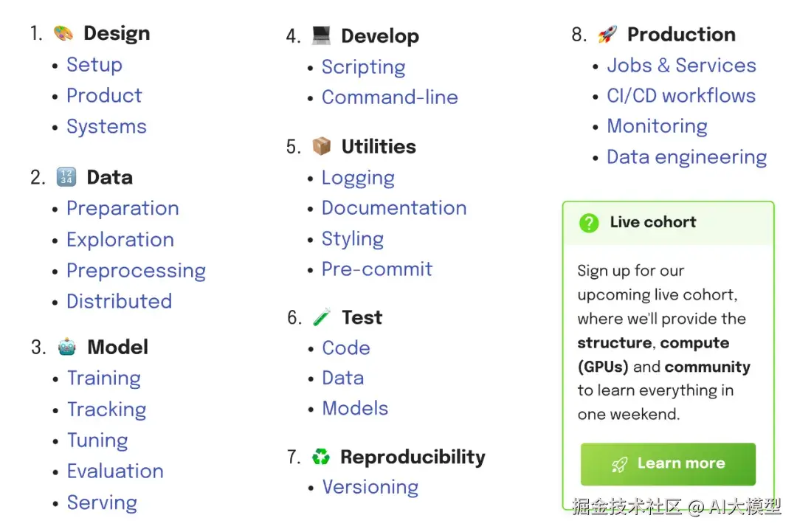Image resolution: width=797 pixels, height=532 pixels.
Task: Click the rocket icon beside Production
Action: (x=607, y=35)
